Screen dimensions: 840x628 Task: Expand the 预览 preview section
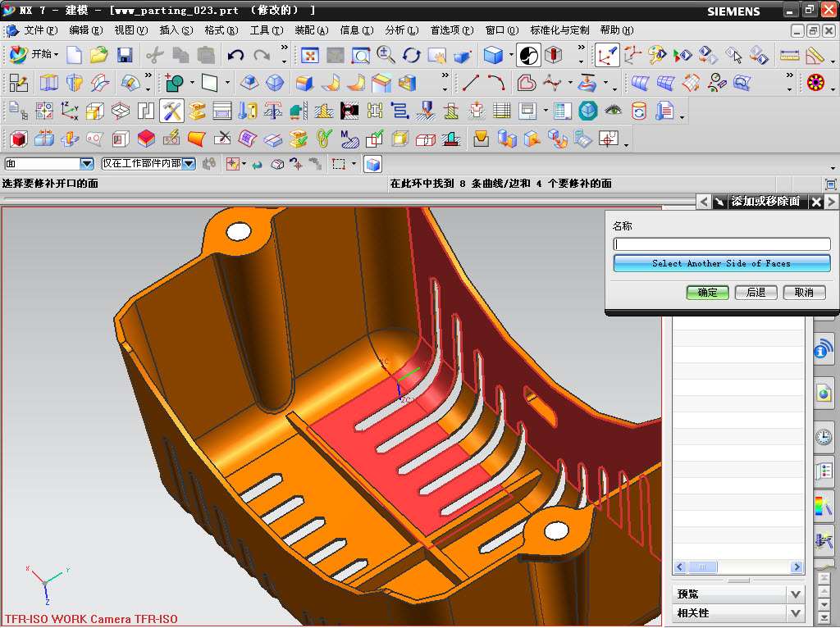click(796, 594)
